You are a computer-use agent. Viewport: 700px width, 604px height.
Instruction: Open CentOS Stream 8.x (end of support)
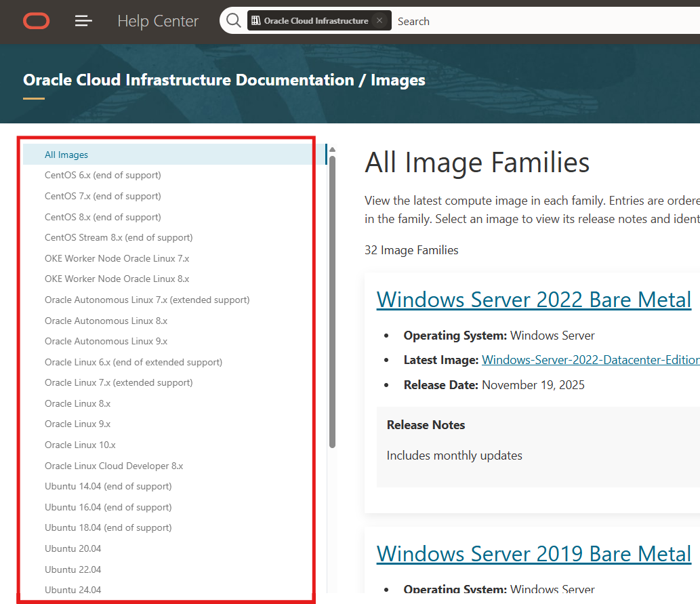pos(119,238)
